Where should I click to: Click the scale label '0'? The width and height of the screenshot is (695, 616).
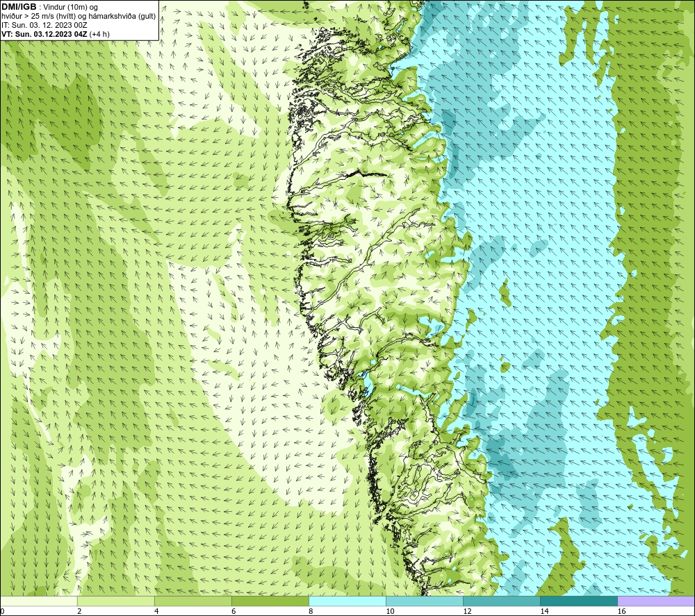[x=2, y=612]
